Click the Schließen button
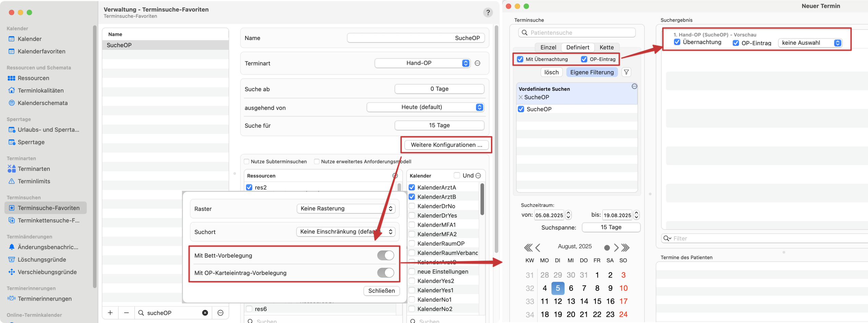 [381, 291]
